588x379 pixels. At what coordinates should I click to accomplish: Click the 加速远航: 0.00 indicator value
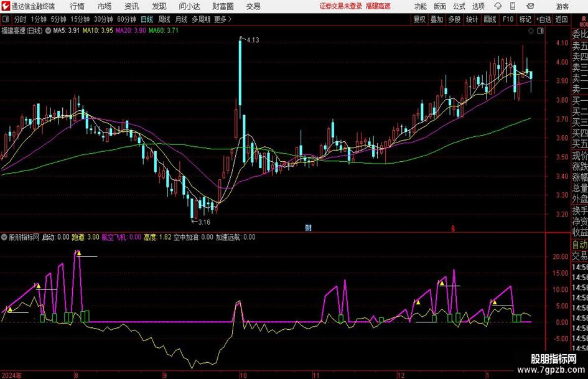[235, 237]
